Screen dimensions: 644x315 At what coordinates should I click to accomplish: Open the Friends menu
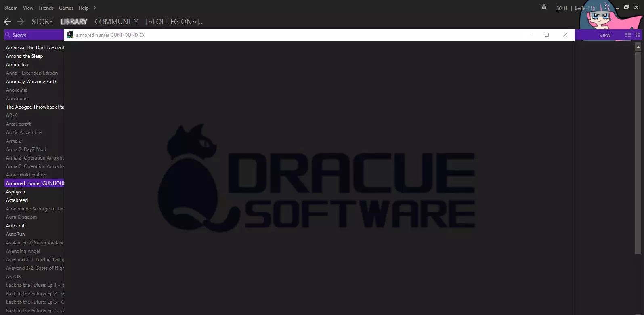pos(46,8)
